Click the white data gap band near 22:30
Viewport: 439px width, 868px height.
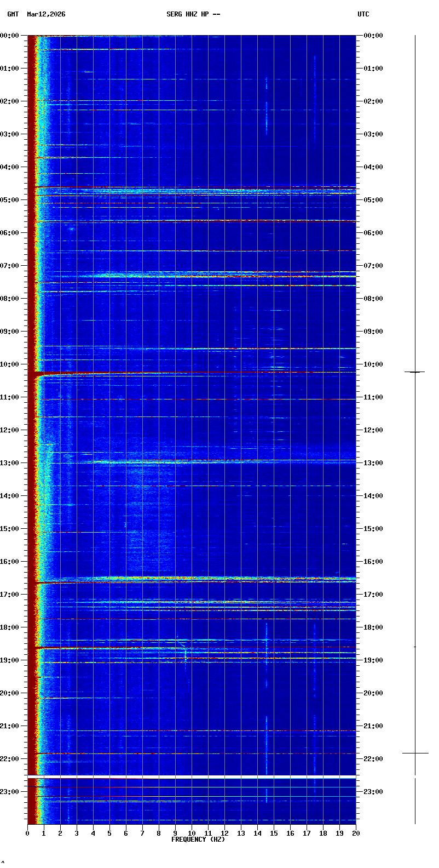click(x=192, y=777)
